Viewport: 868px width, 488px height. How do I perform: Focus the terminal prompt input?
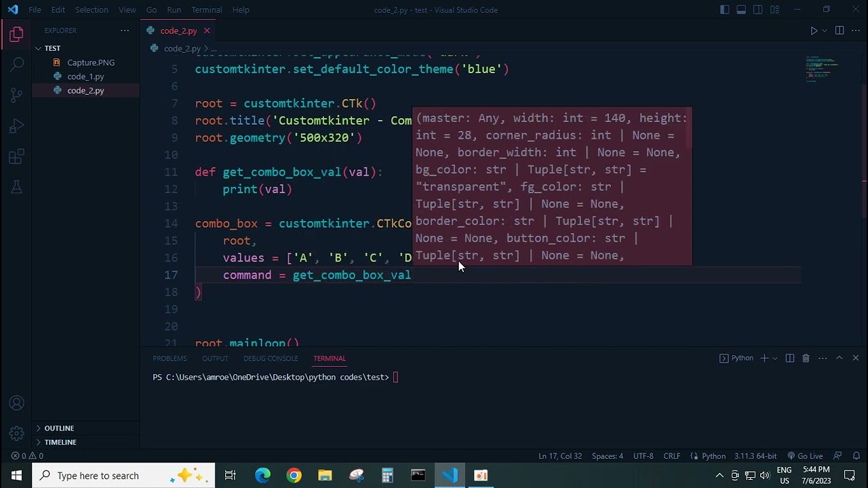pyautogui.click(x=395, y=377)
